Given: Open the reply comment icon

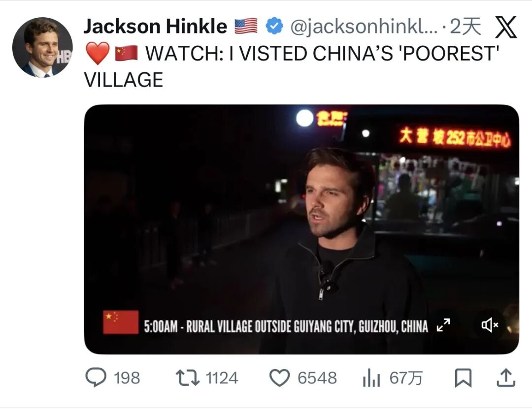Looking at the screenshot, I should click(x=96, y=378).
